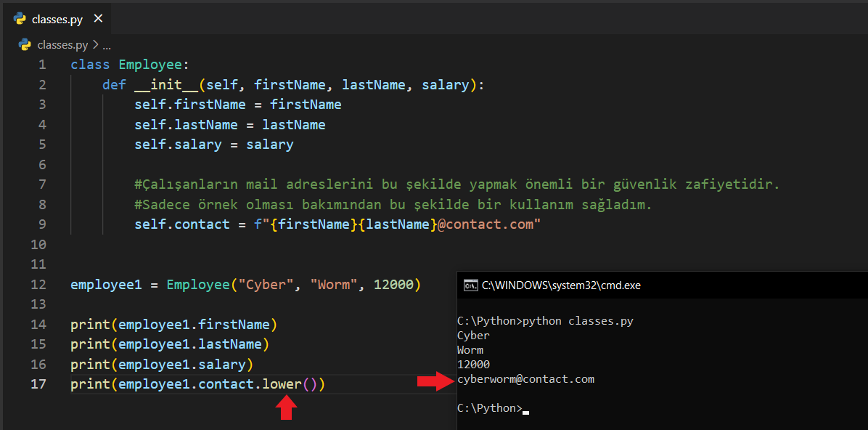Click the Python file icon in the classes.py tab

(20, 19)
